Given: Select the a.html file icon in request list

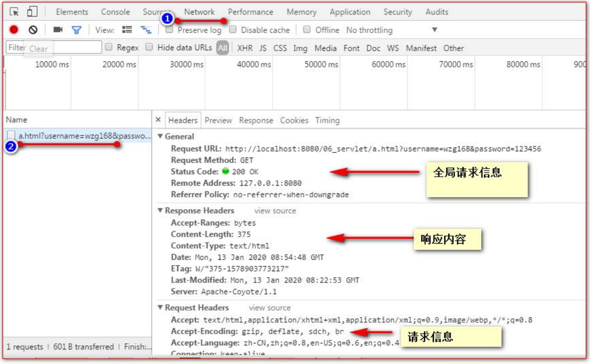Looking at the screenshot, I should 11,136.
